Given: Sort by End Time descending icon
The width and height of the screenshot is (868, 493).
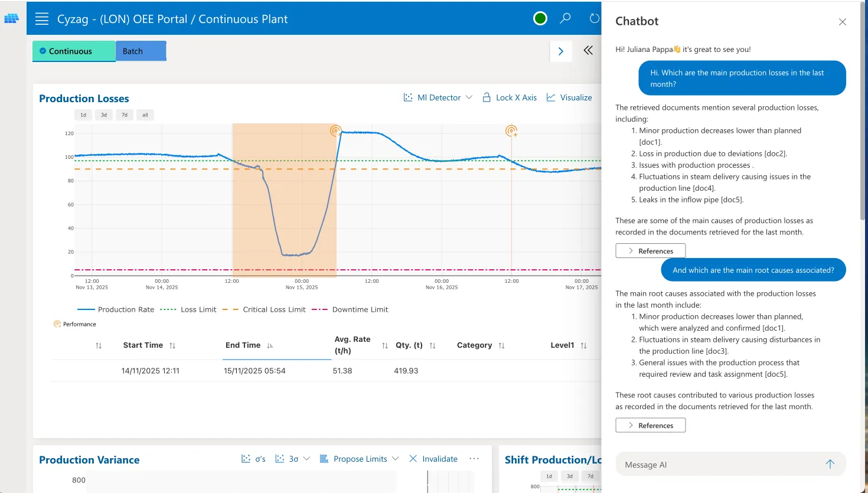Looking at the screenshot, I should pos(270,346).
